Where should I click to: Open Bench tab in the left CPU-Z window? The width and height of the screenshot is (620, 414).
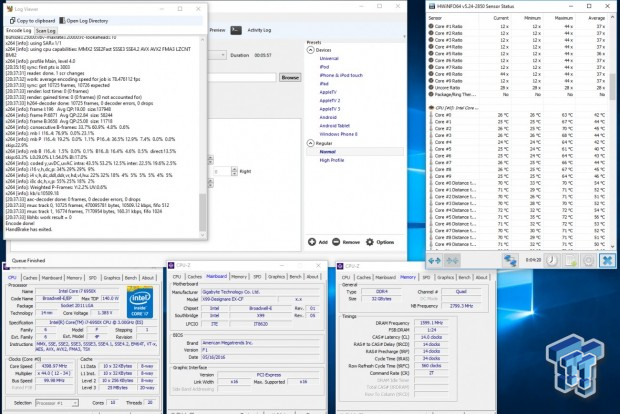[130, 278]
